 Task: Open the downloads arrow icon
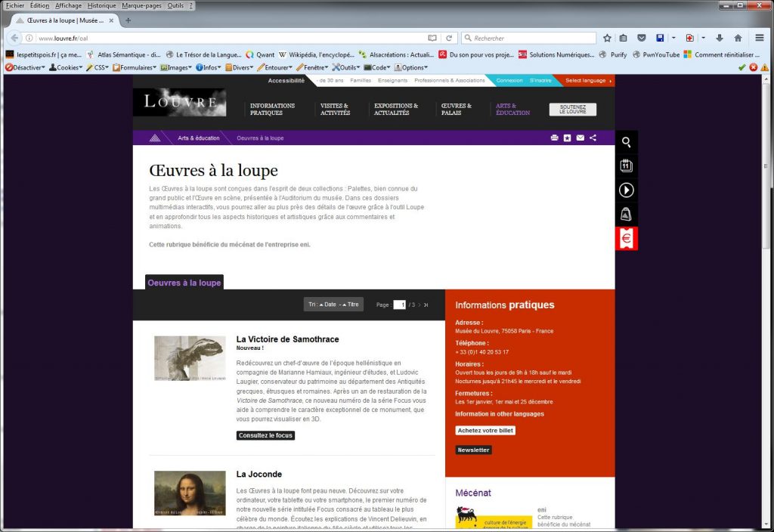720,38
